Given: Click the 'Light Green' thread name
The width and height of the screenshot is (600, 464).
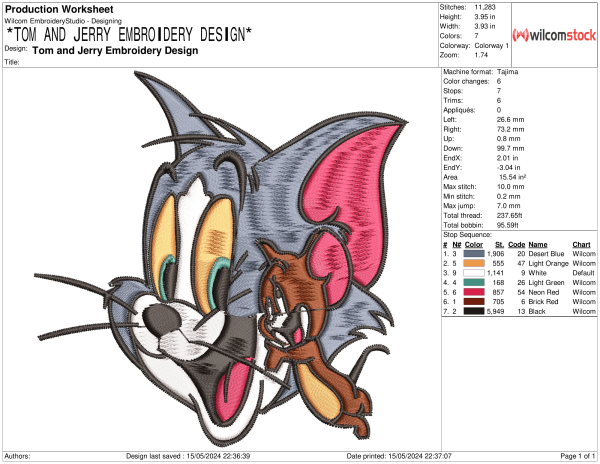Looking at the screenshot, I should pyautogui.click(x=546, y=282).
